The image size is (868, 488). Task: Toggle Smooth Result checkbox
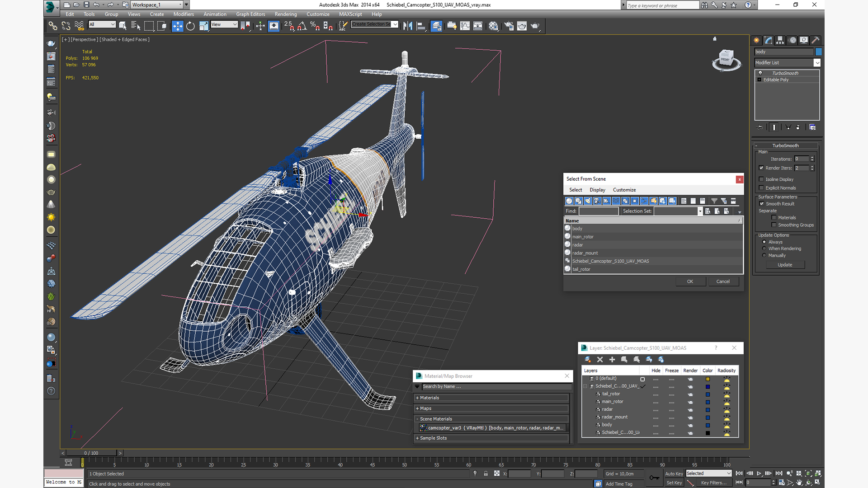762,204
